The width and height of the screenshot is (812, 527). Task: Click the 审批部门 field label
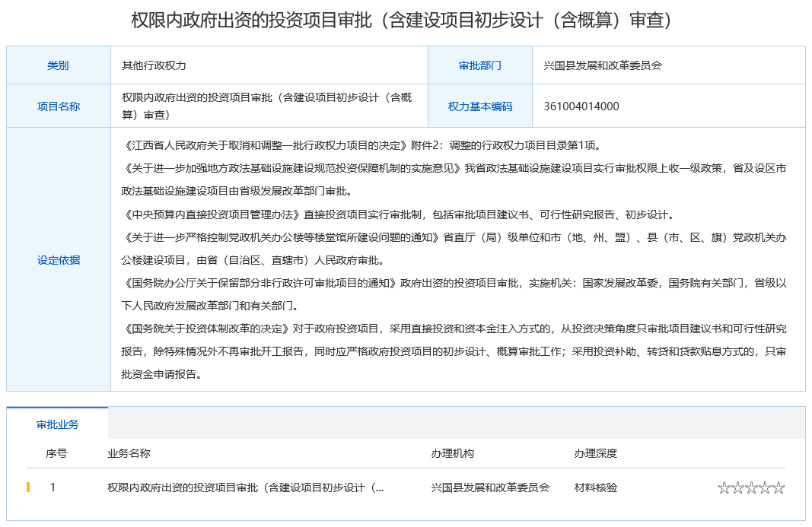point(480,65)
